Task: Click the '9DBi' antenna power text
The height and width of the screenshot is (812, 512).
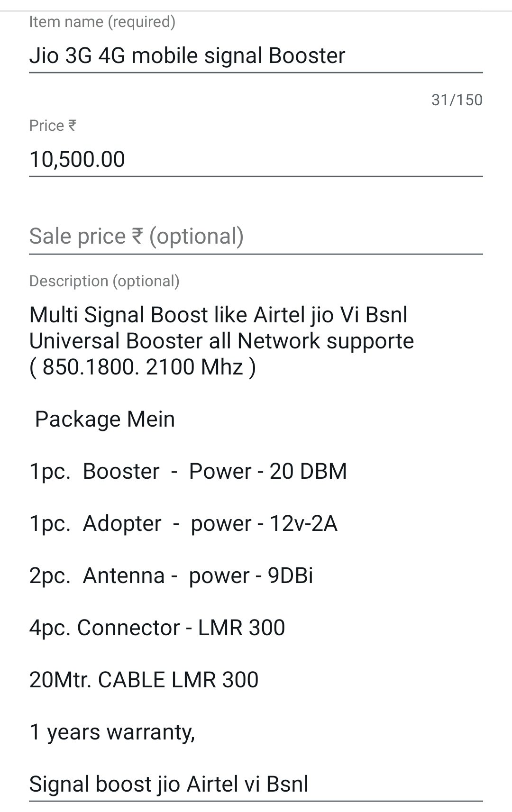Action: [x=290, y=575]
